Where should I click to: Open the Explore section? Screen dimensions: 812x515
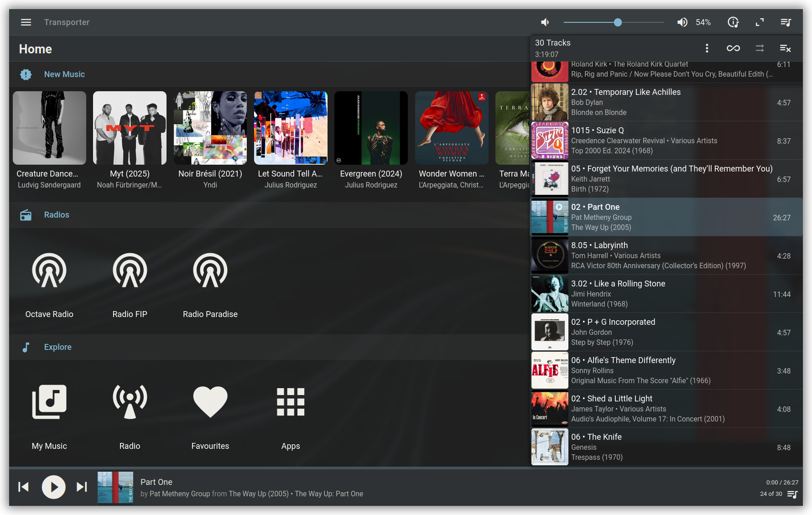tap(57, 347)
